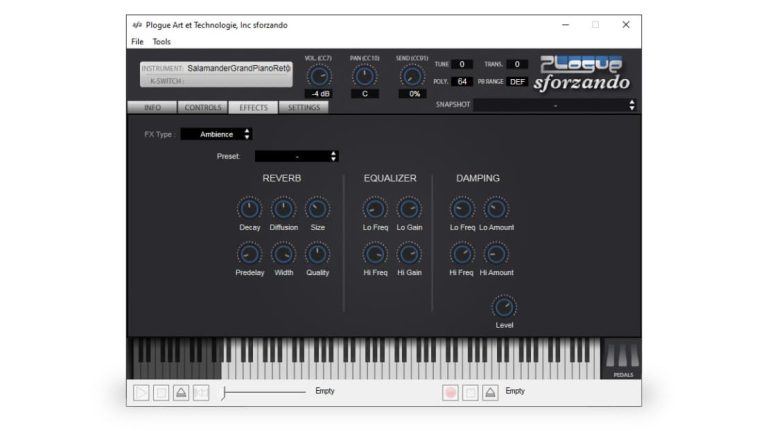Screen dimensions: 768x431
Task: Click the recorder stop button
Action: 470,393
